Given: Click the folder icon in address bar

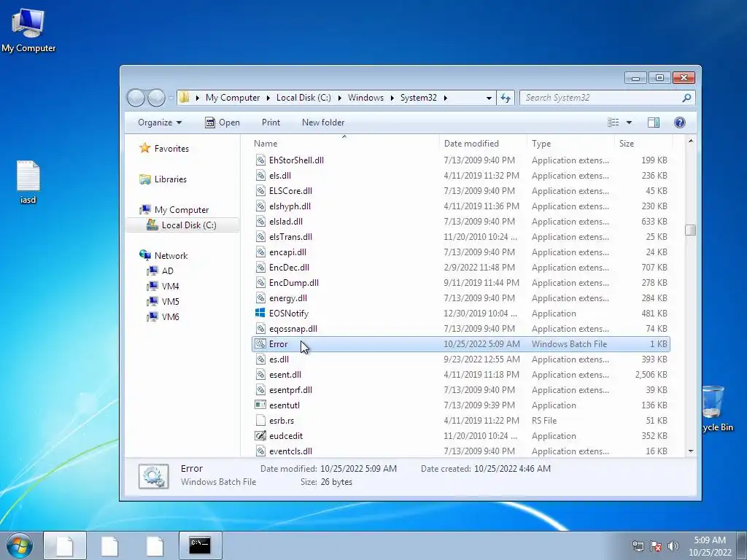Looking at the screenshot, I should coord(184,98).
